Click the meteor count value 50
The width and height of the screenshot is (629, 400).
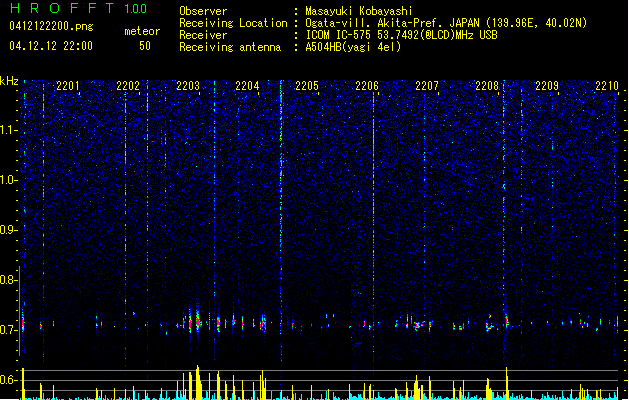coord(145,46)
